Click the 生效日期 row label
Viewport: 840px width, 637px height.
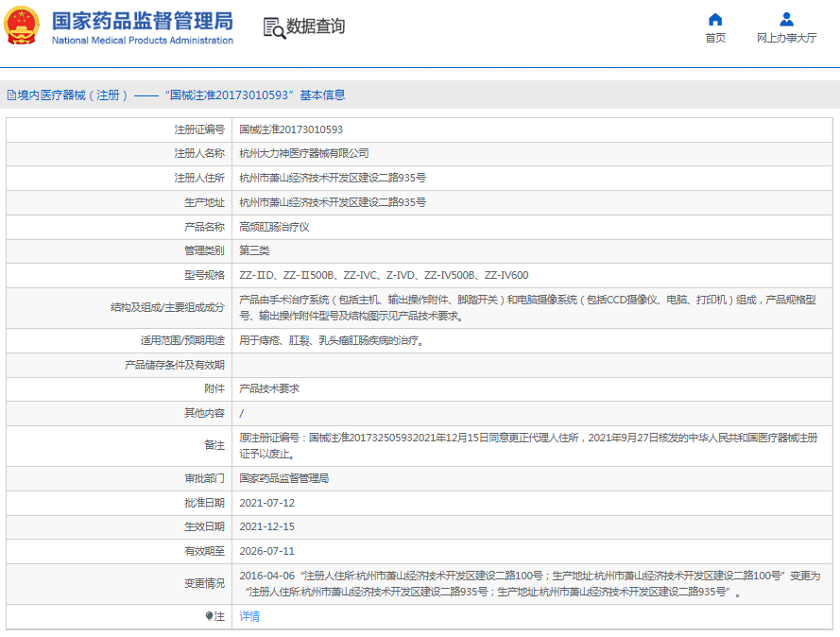(x=205, y=526)
